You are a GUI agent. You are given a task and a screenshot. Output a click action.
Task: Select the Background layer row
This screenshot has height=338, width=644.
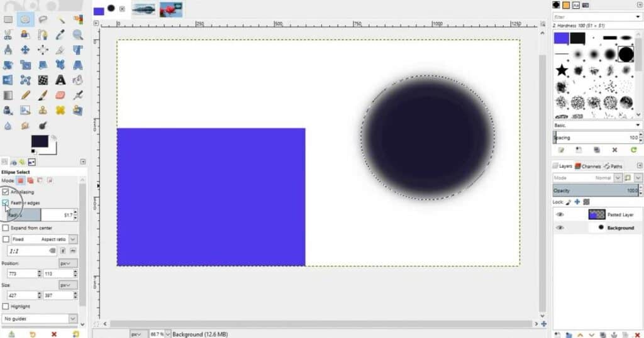tap(597, 227)
